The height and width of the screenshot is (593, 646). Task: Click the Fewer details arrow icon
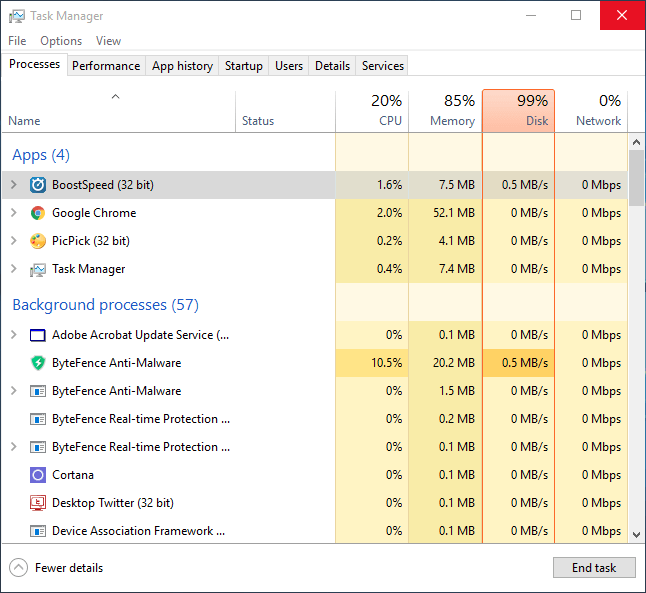(19, 568)
